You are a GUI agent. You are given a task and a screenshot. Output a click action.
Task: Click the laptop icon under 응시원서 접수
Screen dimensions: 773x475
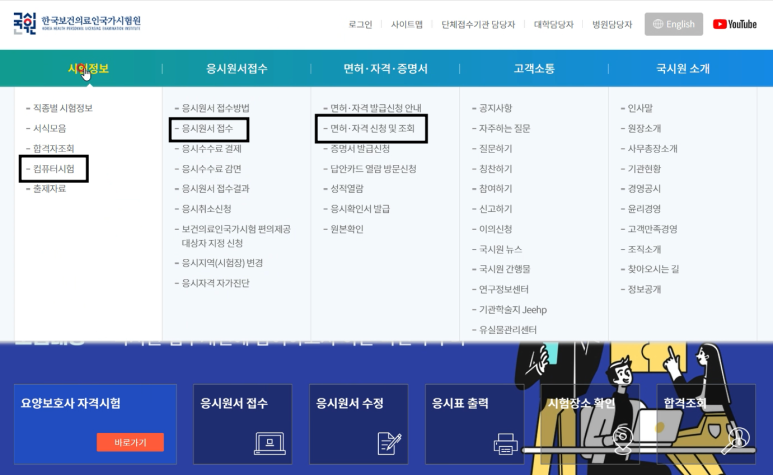(x=270, y=441)
